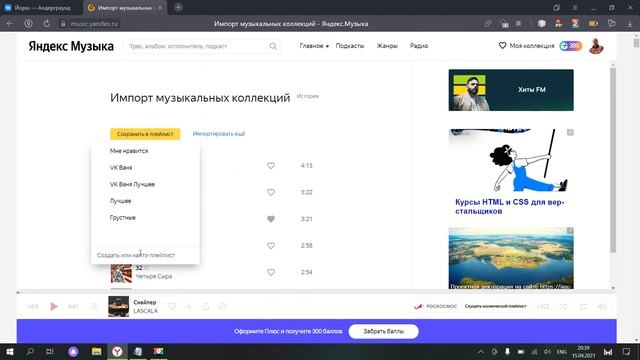This screenshot has width=640, height=360.
Task: Like the track with duration 3:22
Action: coord(271,192)
